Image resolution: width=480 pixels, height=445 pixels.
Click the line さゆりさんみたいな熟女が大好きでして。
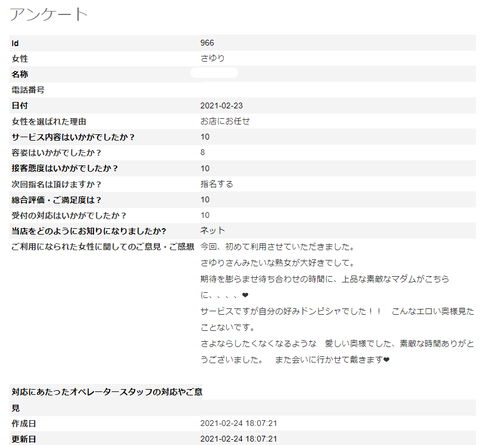(277, 263)
